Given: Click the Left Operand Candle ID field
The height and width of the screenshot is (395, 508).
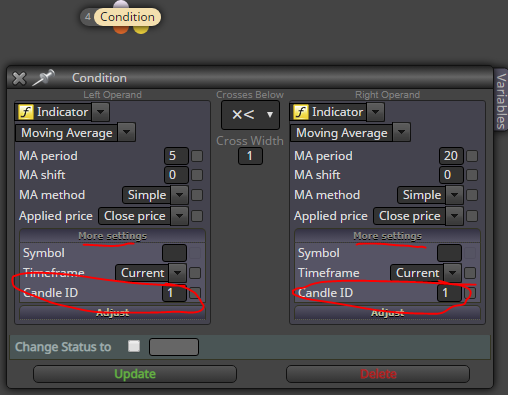Looking at the screenshot, I should [x=174, y=293].
